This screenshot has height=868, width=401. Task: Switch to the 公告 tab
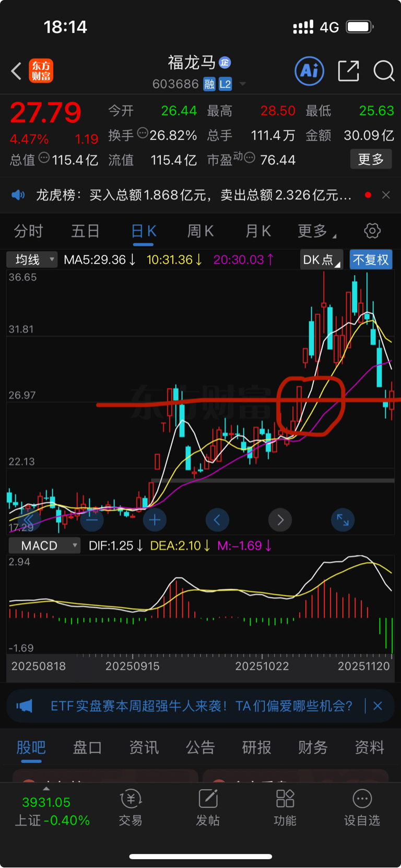coord(200,747)
